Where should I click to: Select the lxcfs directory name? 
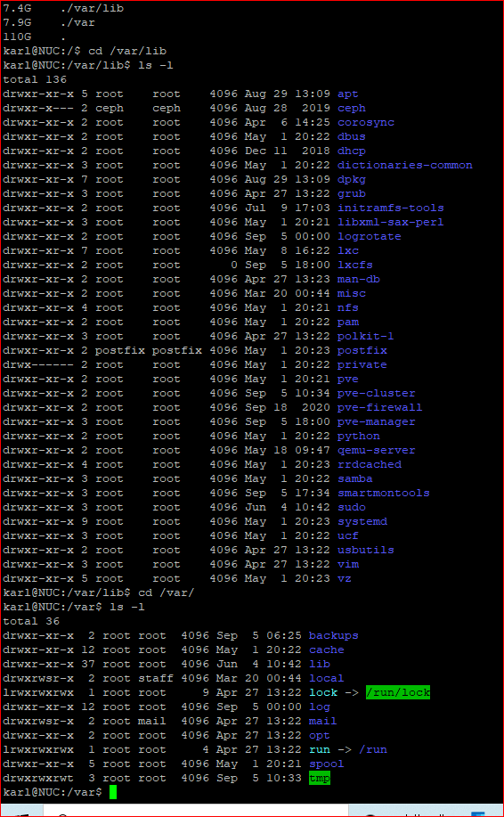tap(355, 265)
